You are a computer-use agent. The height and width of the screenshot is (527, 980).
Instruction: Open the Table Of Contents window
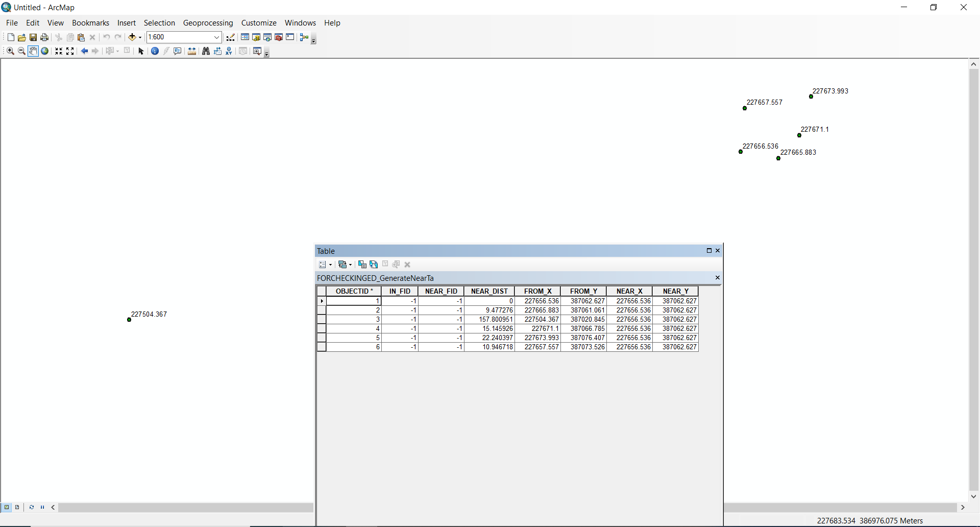click(245, 37)
